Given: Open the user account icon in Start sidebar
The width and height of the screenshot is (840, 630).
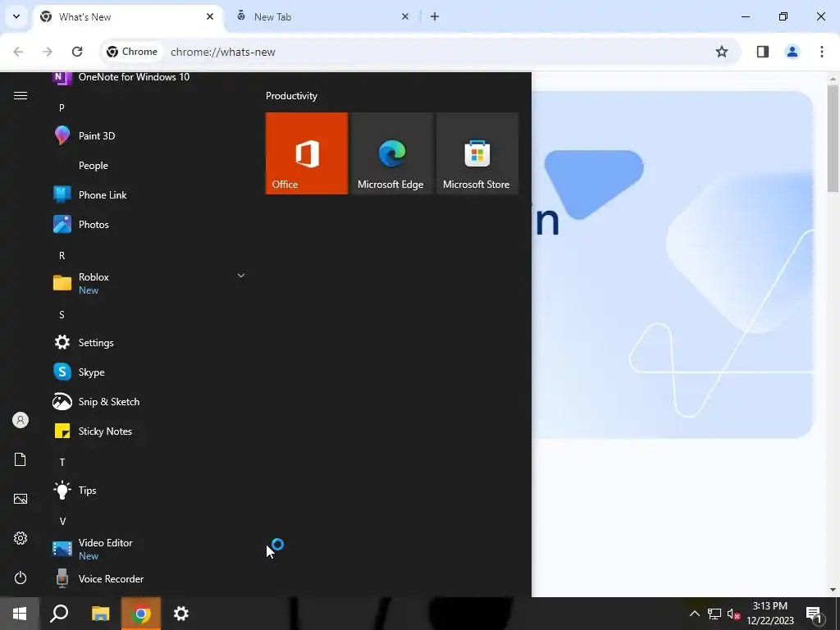Looking at the screenshot, I should coord(21,420).
